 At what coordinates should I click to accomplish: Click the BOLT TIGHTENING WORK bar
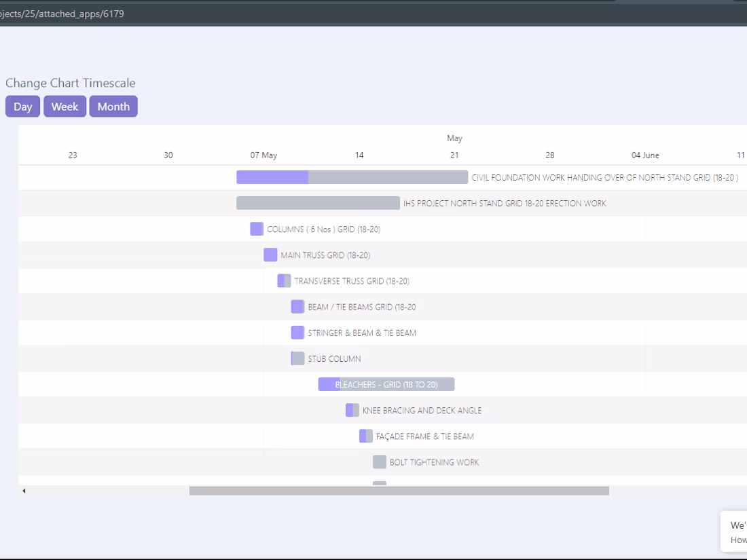coord(380,462)
